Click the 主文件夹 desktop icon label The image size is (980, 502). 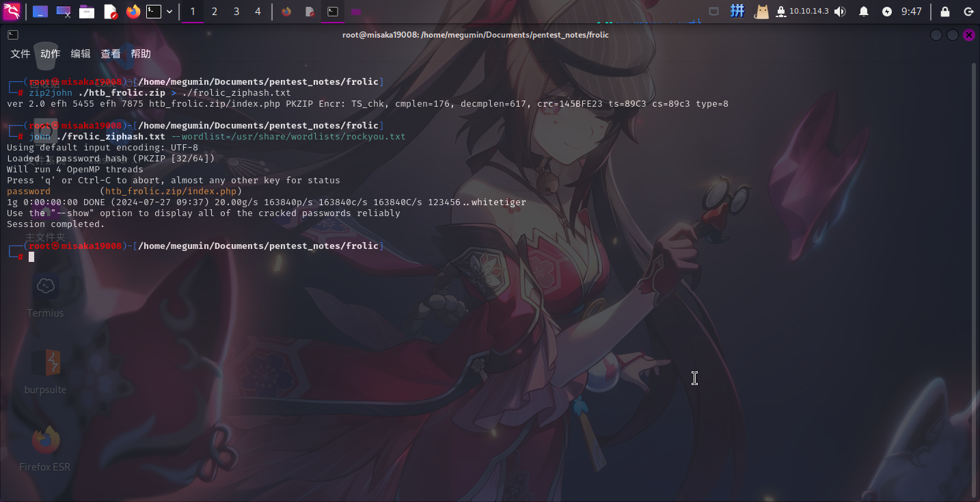(45, 237)
